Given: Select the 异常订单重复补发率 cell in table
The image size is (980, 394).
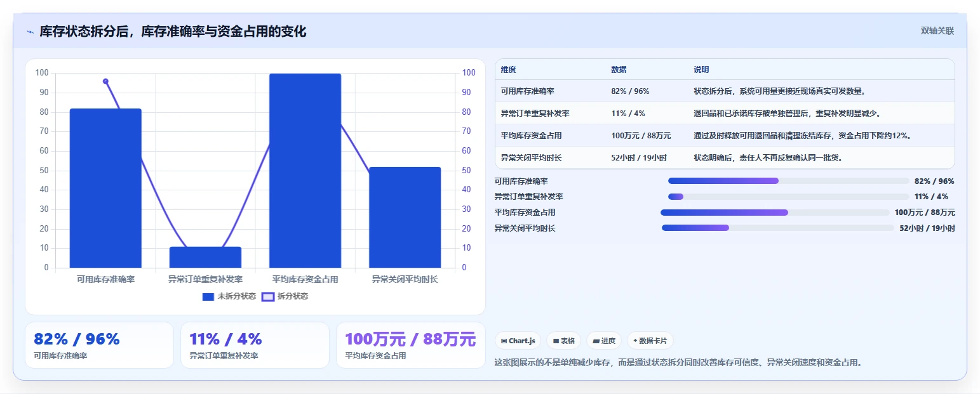Looking at the screenshot, I should tap(535, 114).
